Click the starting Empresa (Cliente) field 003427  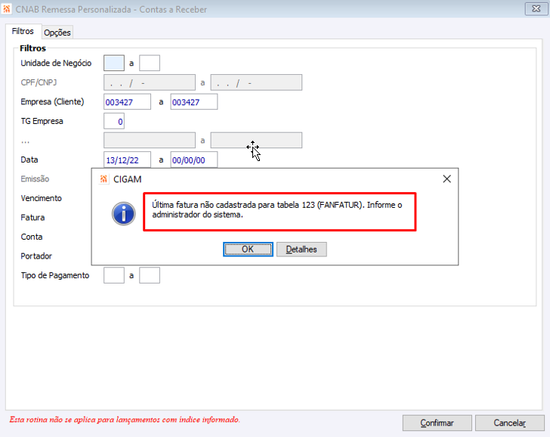tap(127, 102)
